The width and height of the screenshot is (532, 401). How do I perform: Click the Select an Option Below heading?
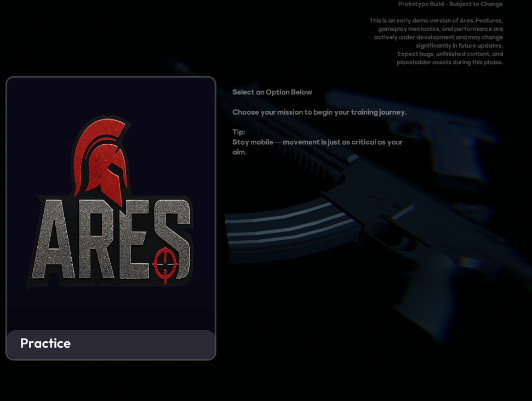pyautogui.click(x=272, y=92)
